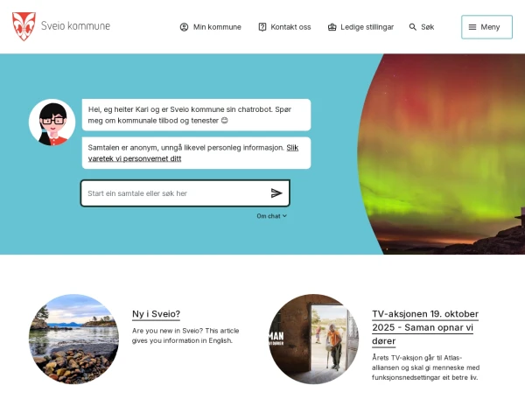Open the TV-aksjonen 19. oktober 2025 article
This screenshot has height=420, width=525.
coord(425,327)
